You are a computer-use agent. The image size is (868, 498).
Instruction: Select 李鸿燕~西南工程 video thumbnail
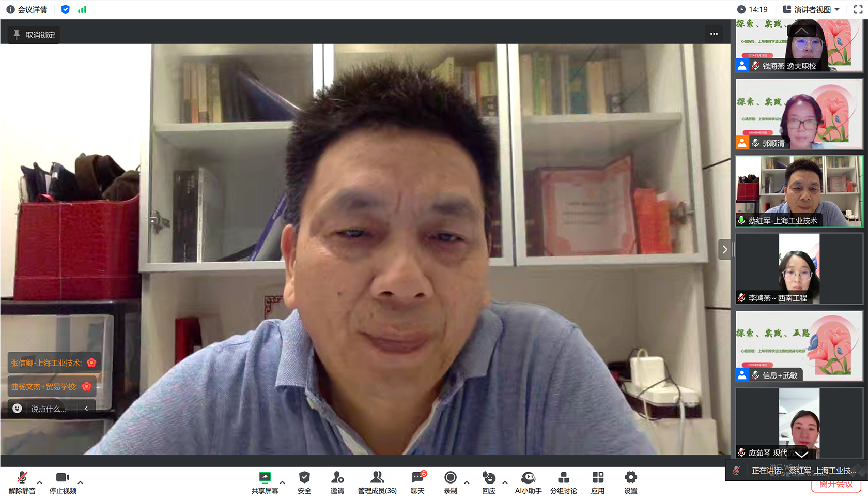(799, 268)
